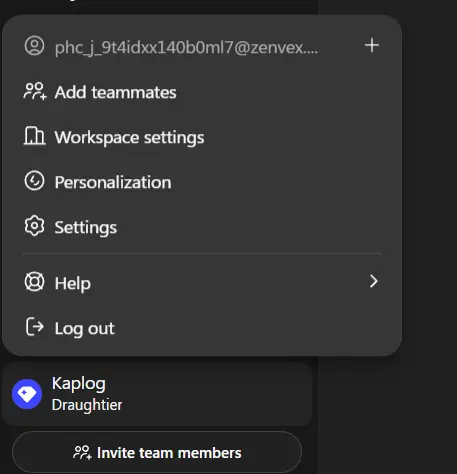Click the Workspace settings building icon
This screenshot has height=474, width=457.
(34, 136)
